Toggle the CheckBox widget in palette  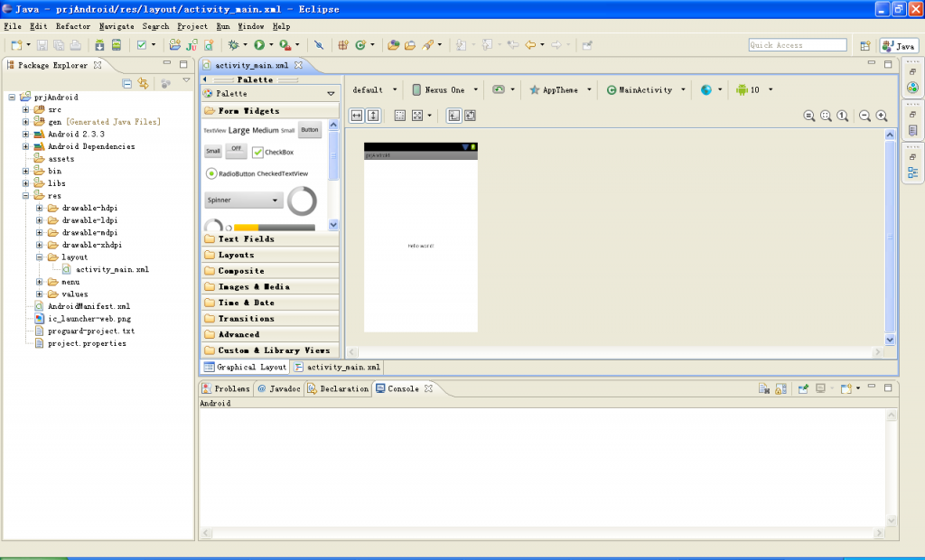(273, 153)
